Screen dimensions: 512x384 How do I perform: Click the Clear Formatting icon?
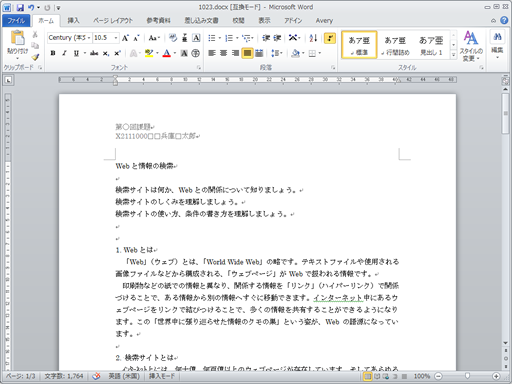173,38
